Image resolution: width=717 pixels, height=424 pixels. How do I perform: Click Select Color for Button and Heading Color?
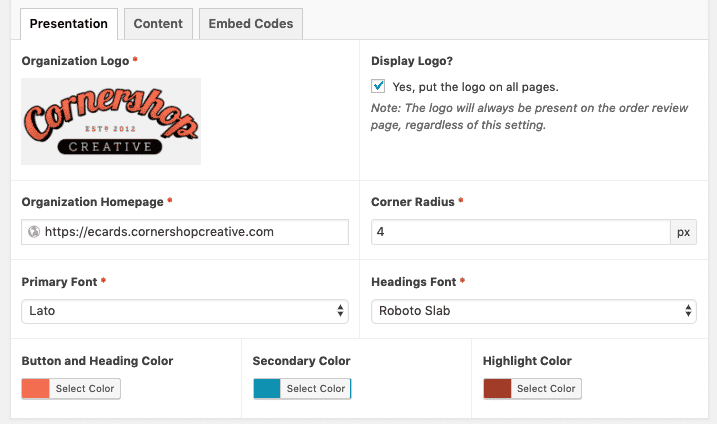click(x=85, y=389)
